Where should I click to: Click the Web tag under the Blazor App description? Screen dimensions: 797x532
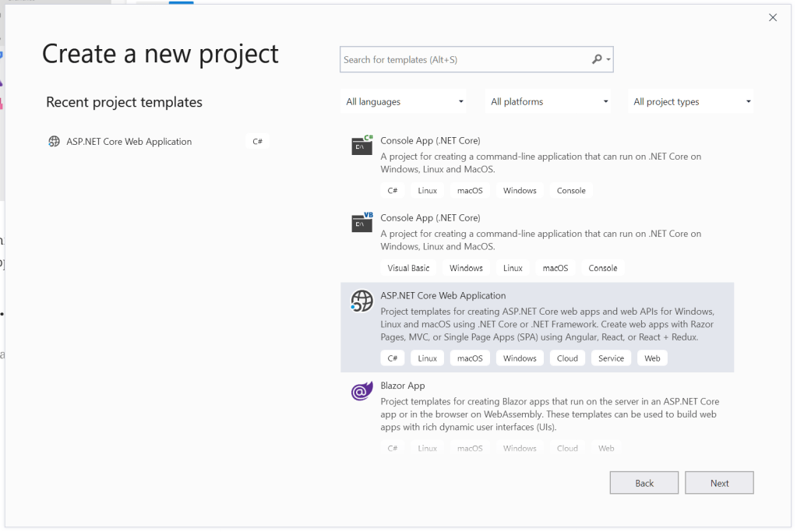[605, 447]
